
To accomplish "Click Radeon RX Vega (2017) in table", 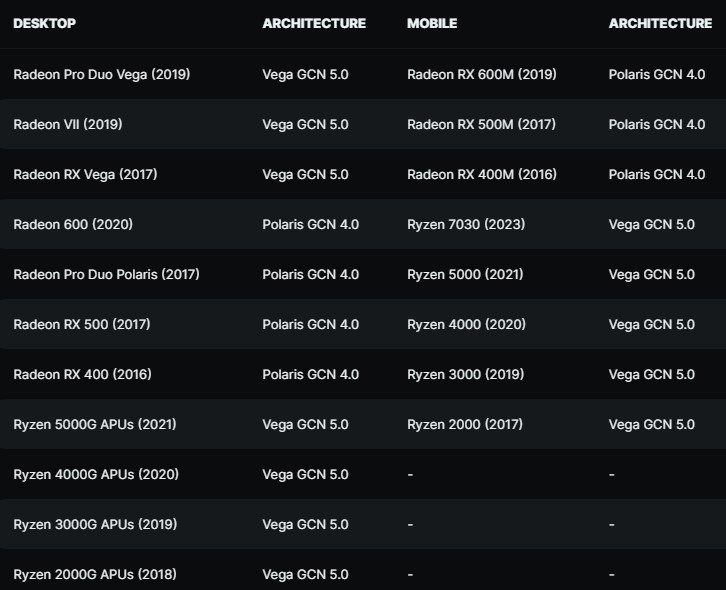I will point(85,174).
